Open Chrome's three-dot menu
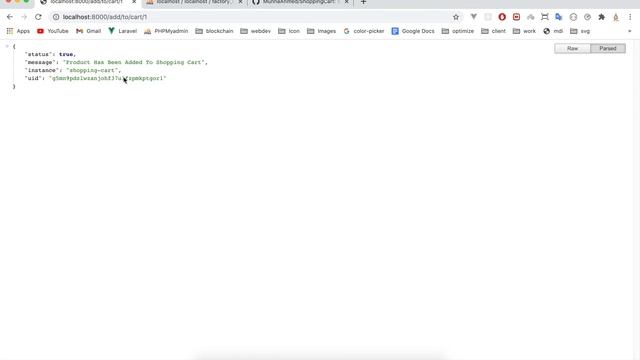640x360 pixels. [x=630, y=17]
